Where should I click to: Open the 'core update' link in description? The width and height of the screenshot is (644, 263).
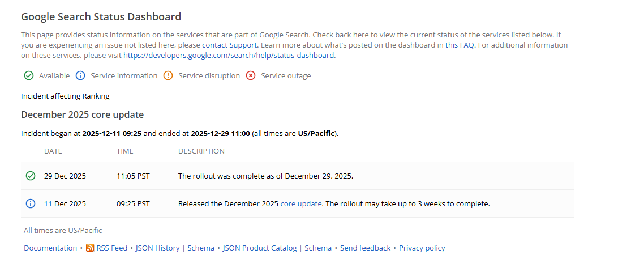pyautogui.click(x=301, y=203)
